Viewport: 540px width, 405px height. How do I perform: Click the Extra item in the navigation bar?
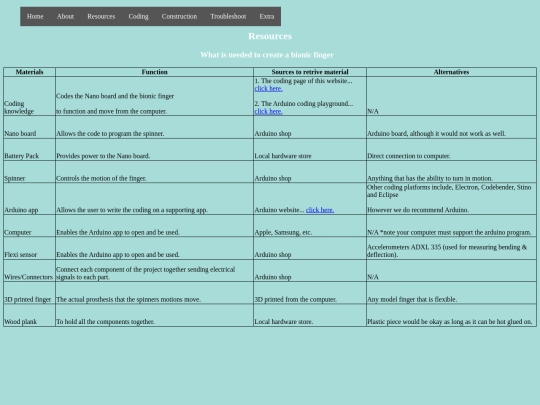pyautogui.click(x=267, y=17)
